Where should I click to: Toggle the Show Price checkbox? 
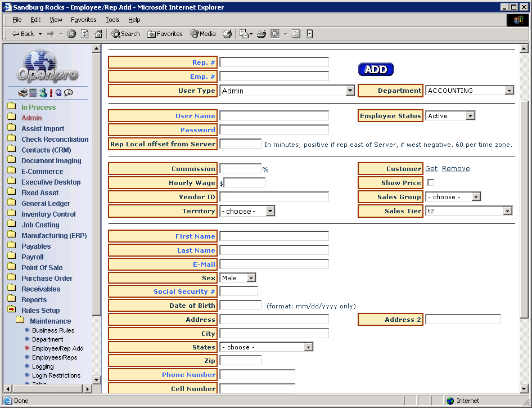point(431,183)
